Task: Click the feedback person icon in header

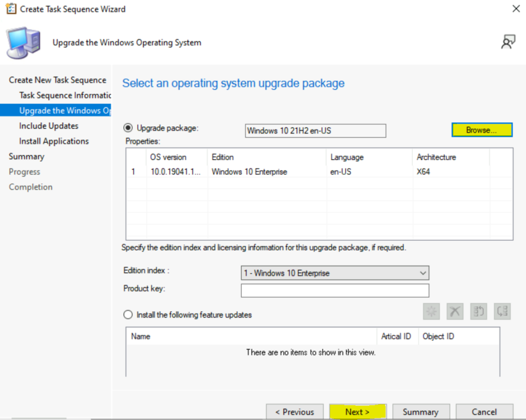Action: 508,42
